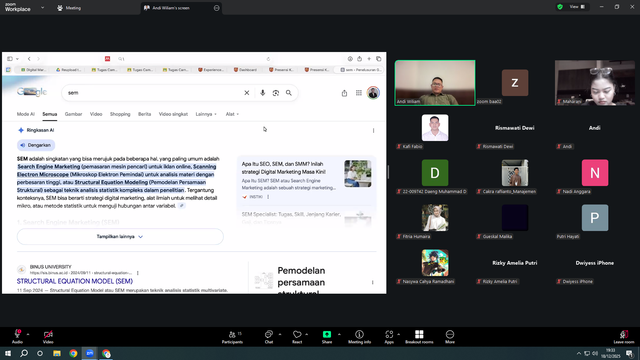Open Pemodelan persamaan struktural panel menu

tap(372, 282)
